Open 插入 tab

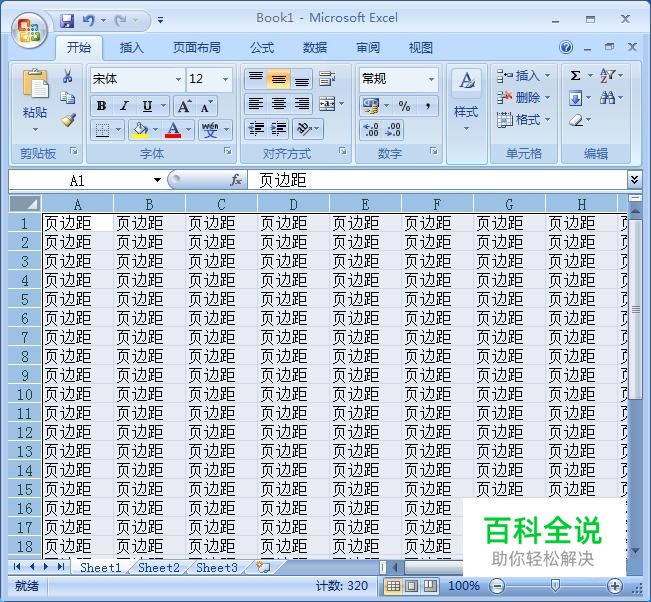(132, 48)
